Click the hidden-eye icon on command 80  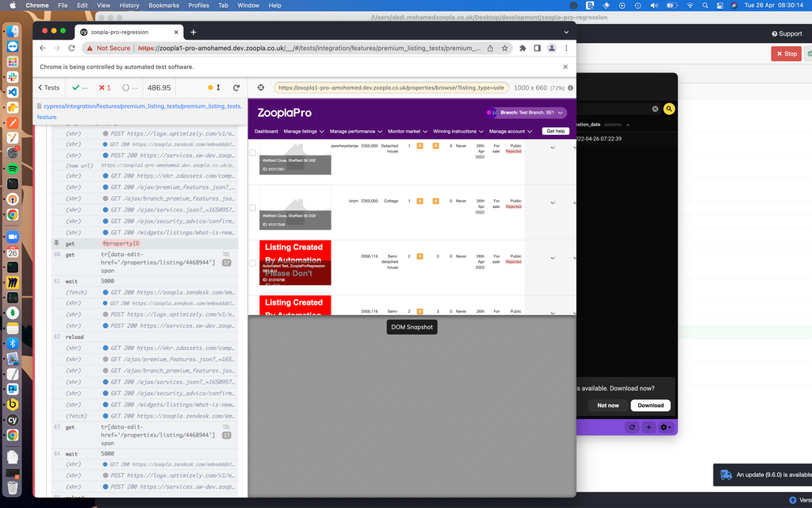point(226,255)
